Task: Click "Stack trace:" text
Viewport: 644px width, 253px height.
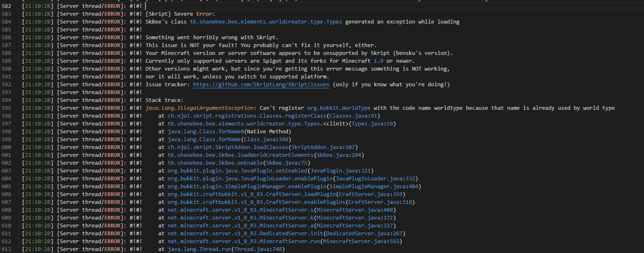Action: (164, 100)
